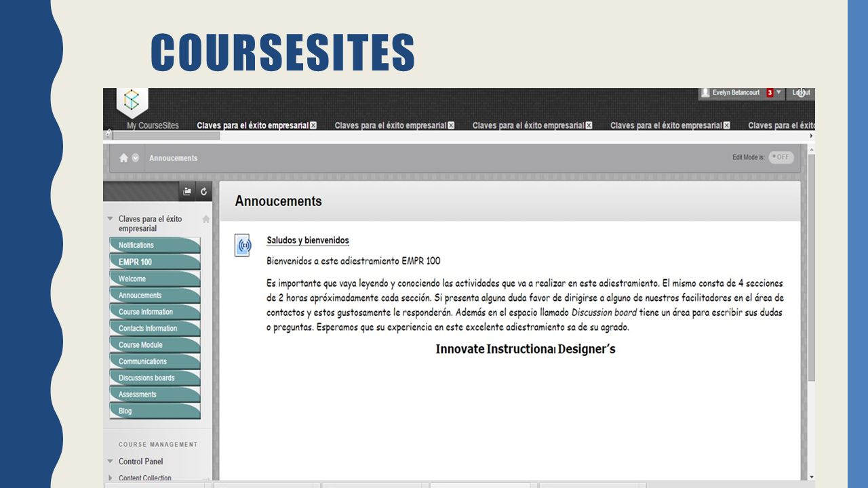
Task: Select Welcome in the course menu
Action: click(x=155, y=279)
